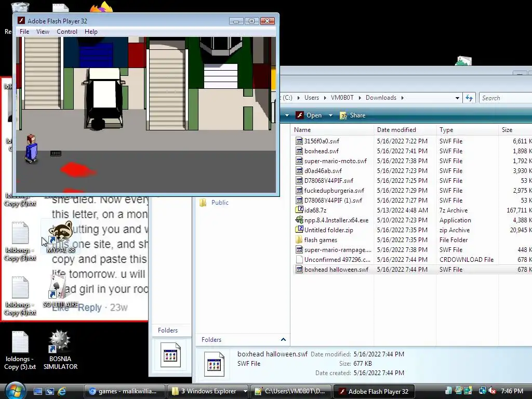Sort files by Size column header
The width and height of the screenshot is (532, 399).
515,129
